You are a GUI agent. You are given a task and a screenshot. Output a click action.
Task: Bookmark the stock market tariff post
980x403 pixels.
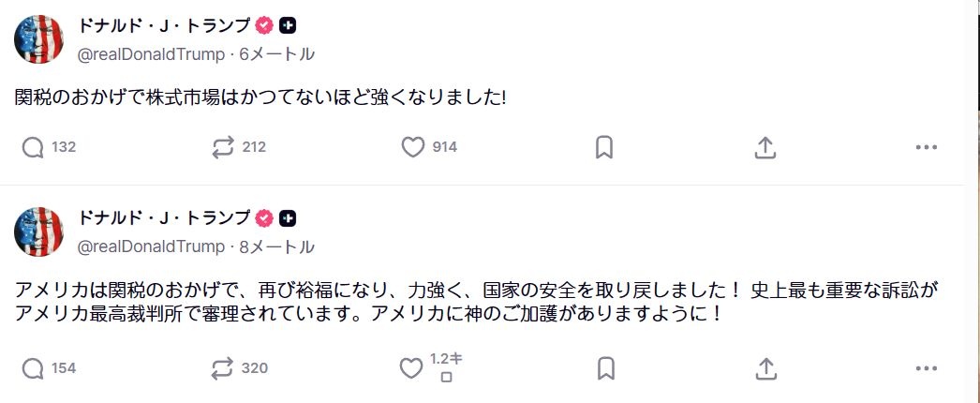[604, 147]
